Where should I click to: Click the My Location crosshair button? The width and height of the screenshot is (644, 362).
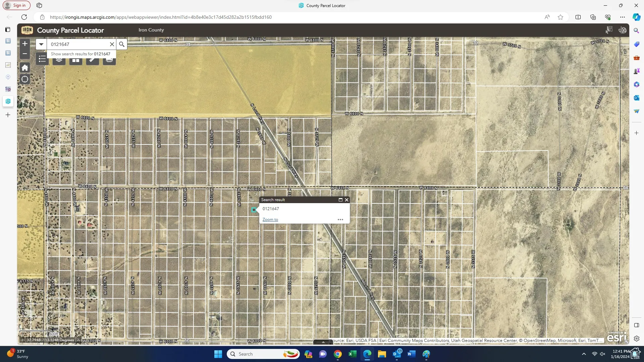pyautogui.click(x=25, y=79)
